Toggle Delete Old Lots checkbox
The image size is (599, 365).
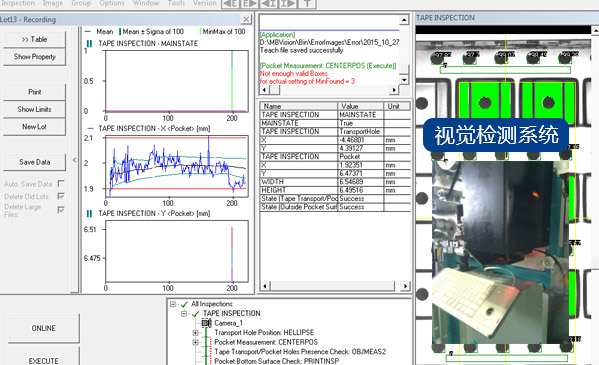(x=61, y=196)
